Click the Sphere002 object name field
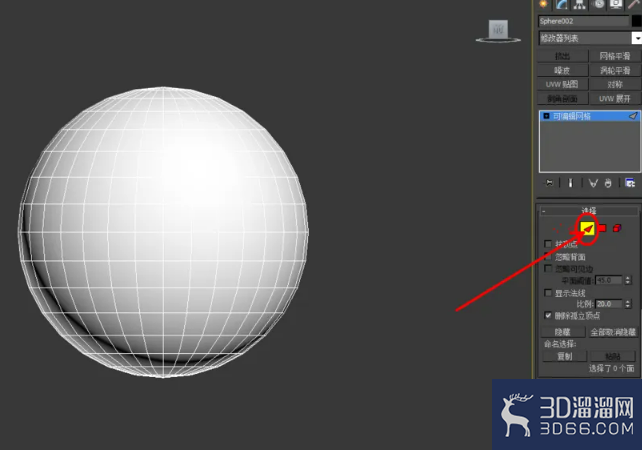The height and width of the screenshot is (450, 642). pos(583,21)
